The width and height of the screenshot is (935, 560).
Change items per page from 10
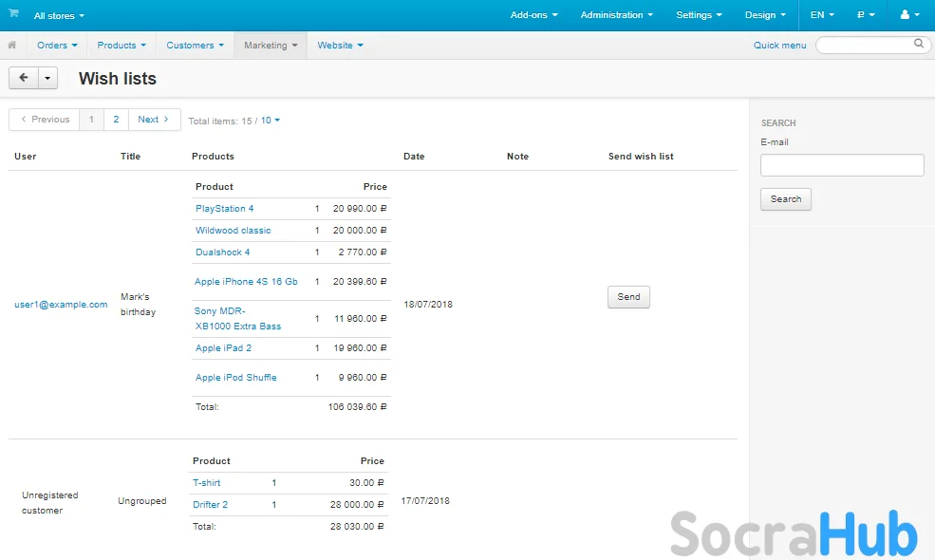tap(271, 121)
